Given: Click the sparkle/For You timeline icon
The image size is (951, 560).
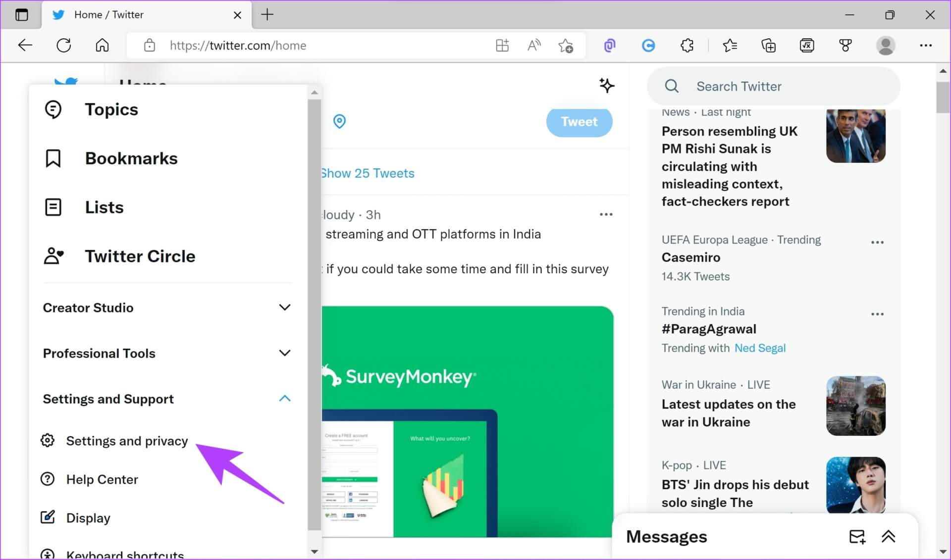Looking at the screenshot, I should pos(606,85).
